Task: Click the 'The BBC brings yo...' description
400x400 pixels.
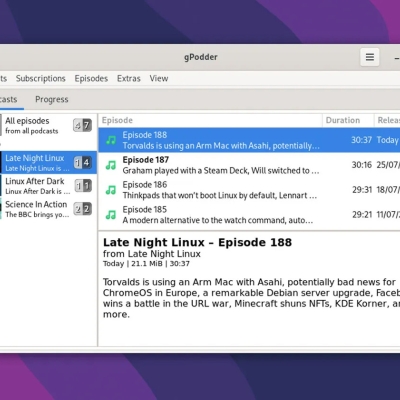Action: (37, 215)
